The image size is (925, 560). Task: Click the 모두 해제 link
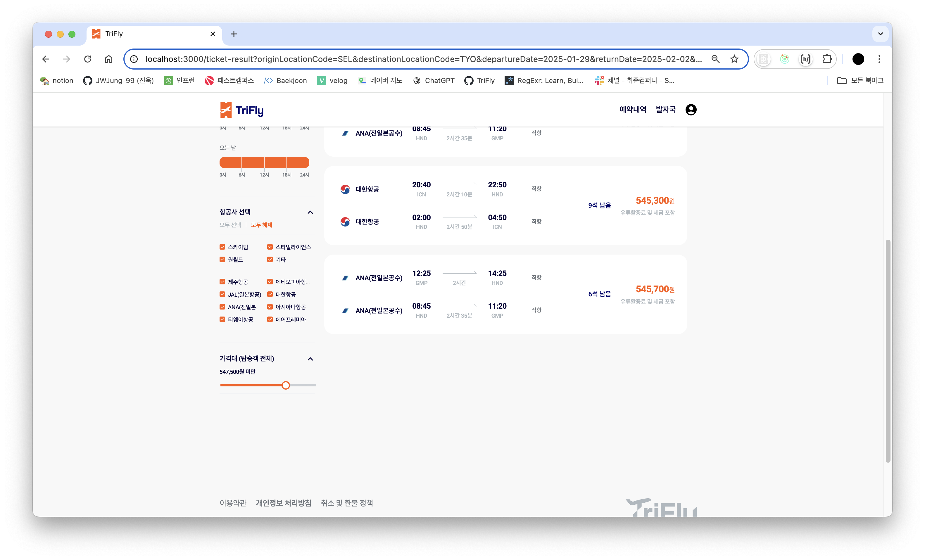(261, 225)
